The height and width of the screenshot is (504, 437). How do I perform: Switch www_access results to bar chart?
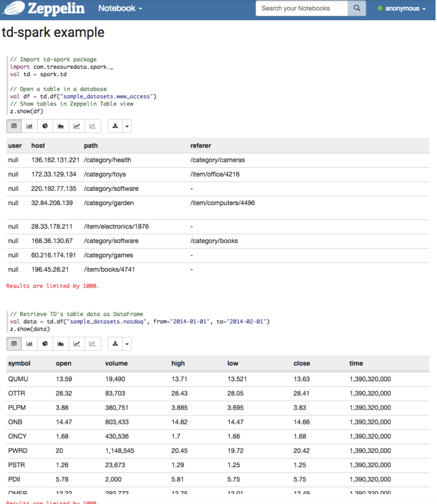point(29,126)
